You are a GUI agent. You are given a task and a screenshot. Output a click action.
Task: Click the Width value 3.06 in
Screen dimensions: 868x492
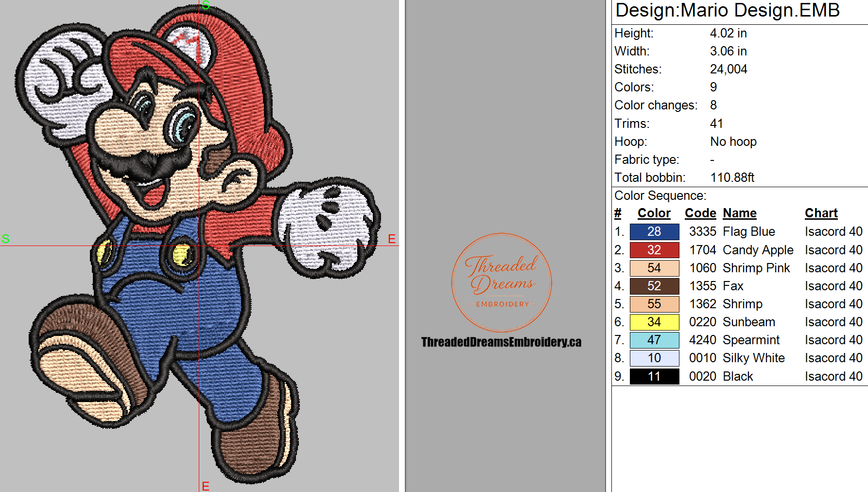coord(728,51)
